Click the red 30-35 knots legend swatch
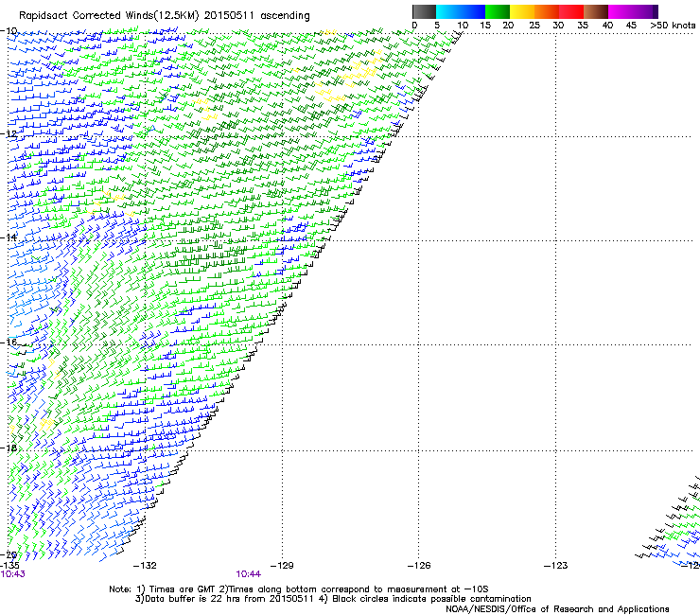Viewport: 700px width, 615px height. (571, 11)
